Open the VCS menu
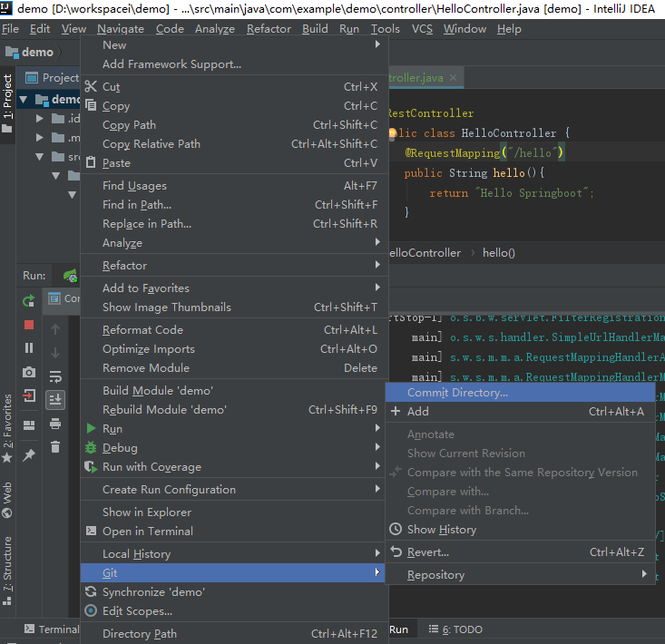 point(422,29)
